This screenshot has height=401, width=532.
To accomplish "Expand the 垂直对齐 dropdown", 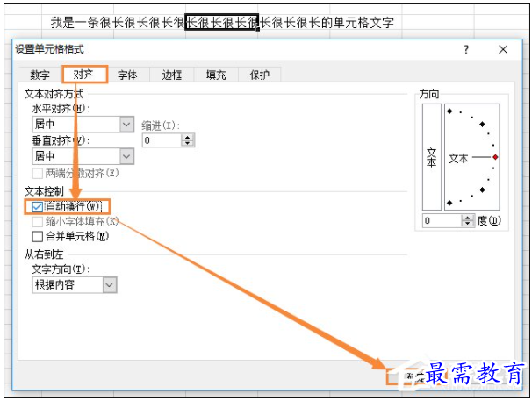I will (126, 156).
